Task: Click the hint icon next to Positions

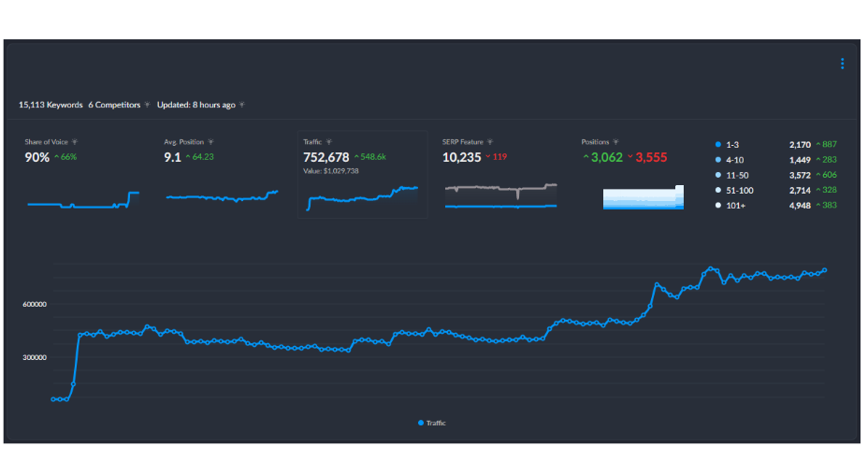Action: click(615, 142)
